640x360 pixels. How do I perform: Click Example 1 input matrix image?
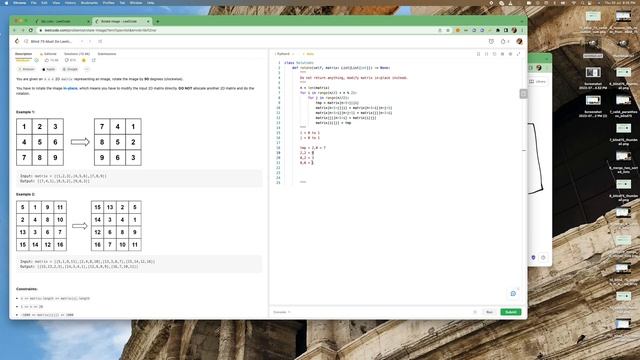click(x=40, y=142)
